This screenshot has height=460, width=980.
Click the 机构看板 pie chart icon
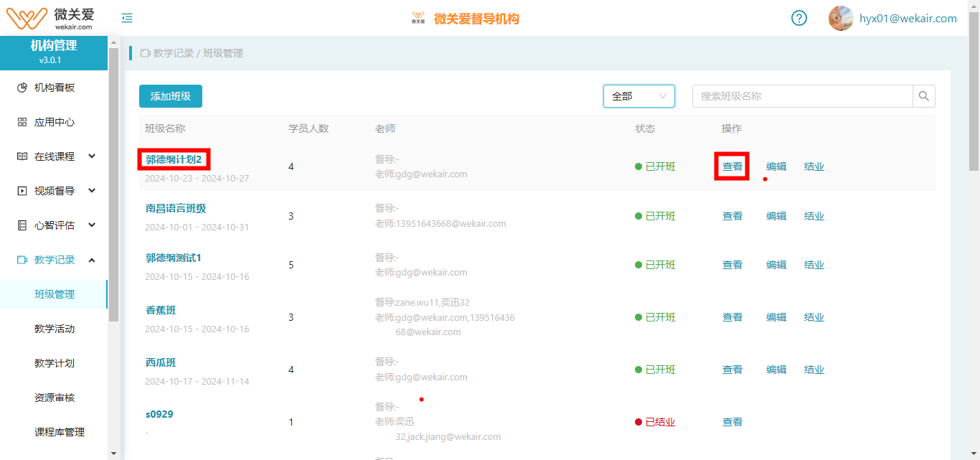(22, 88)
